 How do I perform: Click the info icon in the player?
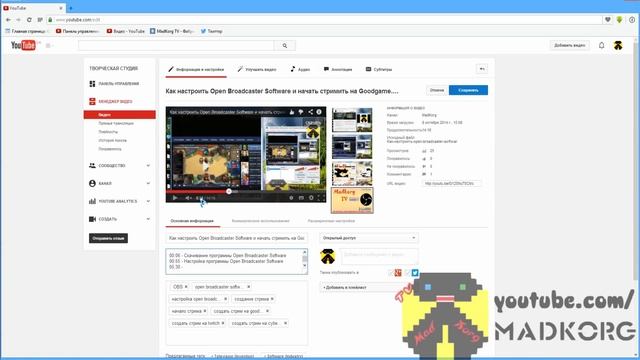[319, 112]
